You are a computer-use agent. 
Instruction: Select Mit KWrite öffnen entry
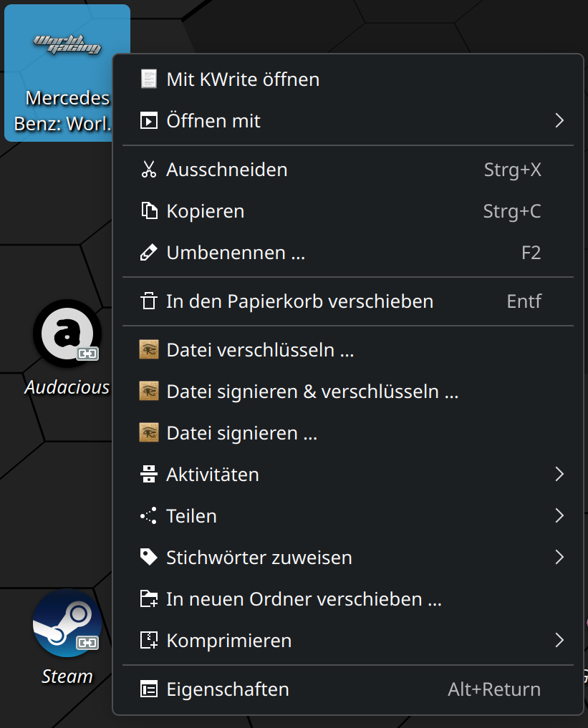click(x=348, y=79)
